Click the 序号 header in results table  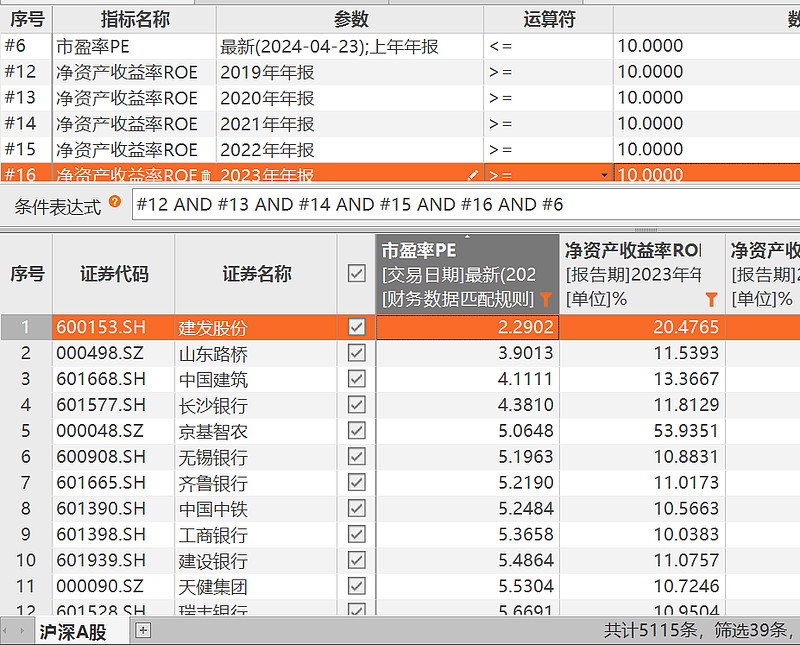[x=27, y=274]
